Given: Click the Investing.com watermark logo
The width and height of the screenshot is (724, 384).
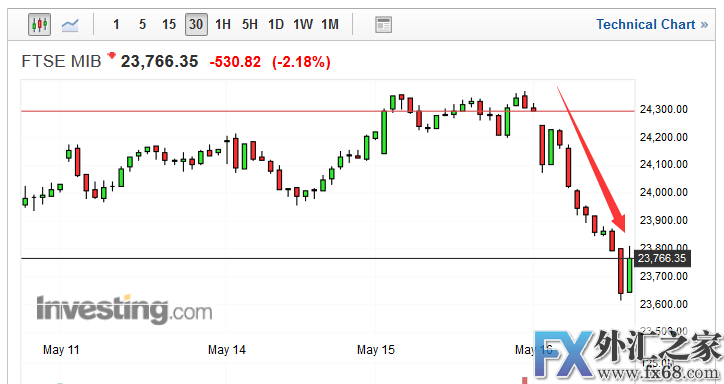Looking at the screenshot, I should point(124,309).
